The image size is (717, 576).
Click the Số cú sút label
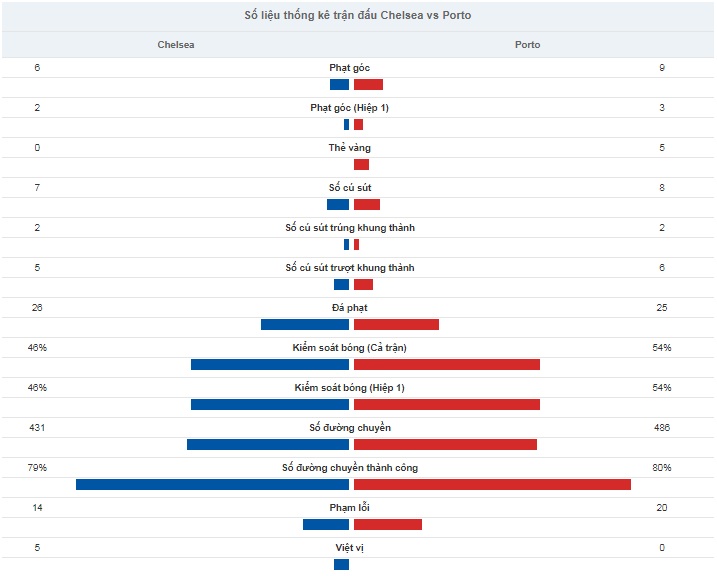350,187
